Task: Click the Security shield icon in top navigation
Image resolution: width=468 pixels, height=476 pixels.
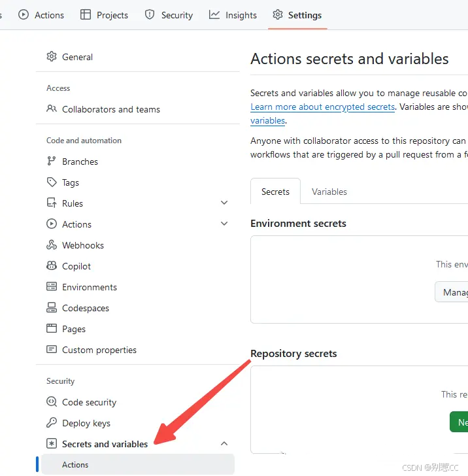Action: (x=149, y=14)
